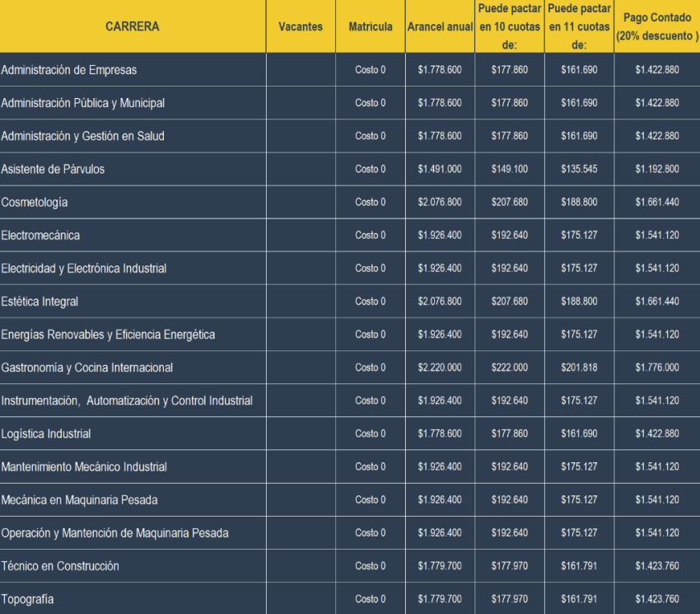The image size is (700, 614).
Task: Click the Pago Contado header
Action: pyautogui.click(x=656, y=26)
